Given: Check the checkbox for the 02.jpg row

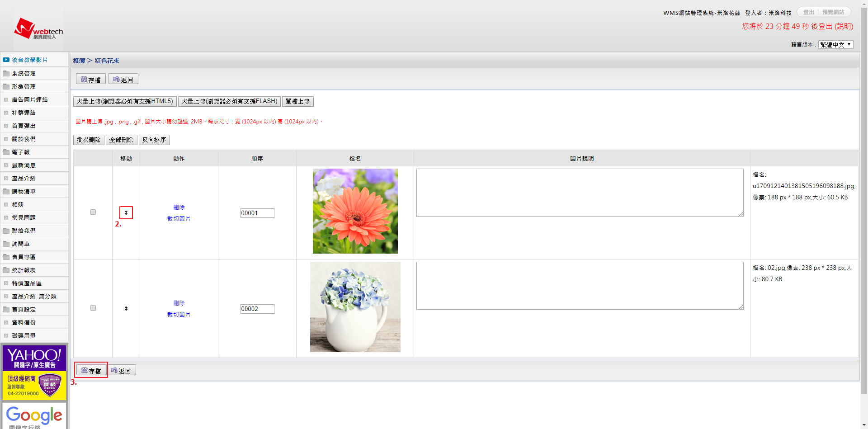Looking at the screenshot, I should pos(93,308).
